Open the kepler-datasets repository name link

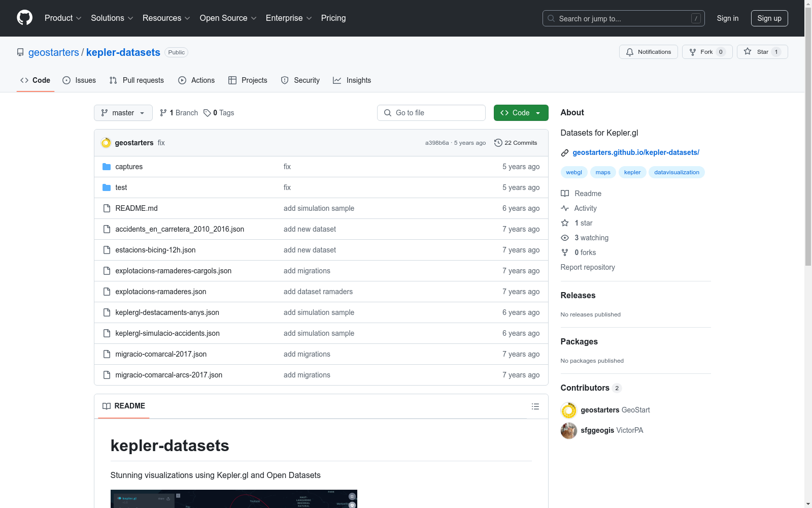pos(123,52)
